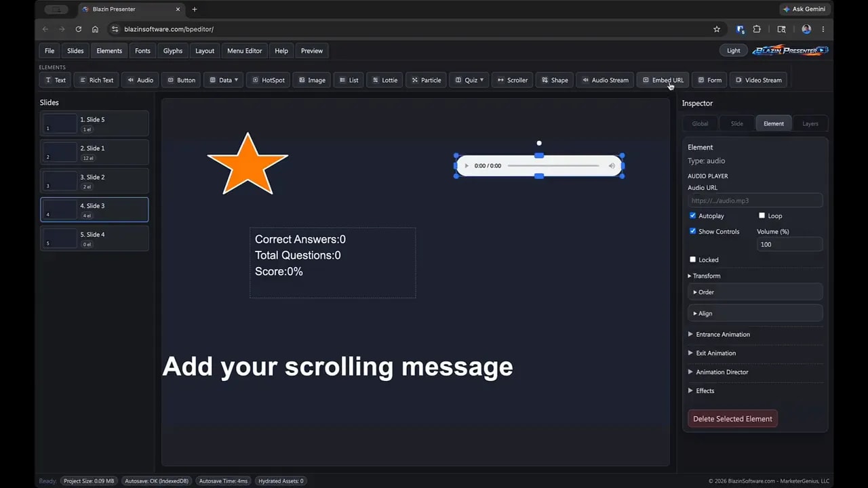Enable the Locked checkbox
868x488 pixels.
pyautogui.click(x=692, y=260)
